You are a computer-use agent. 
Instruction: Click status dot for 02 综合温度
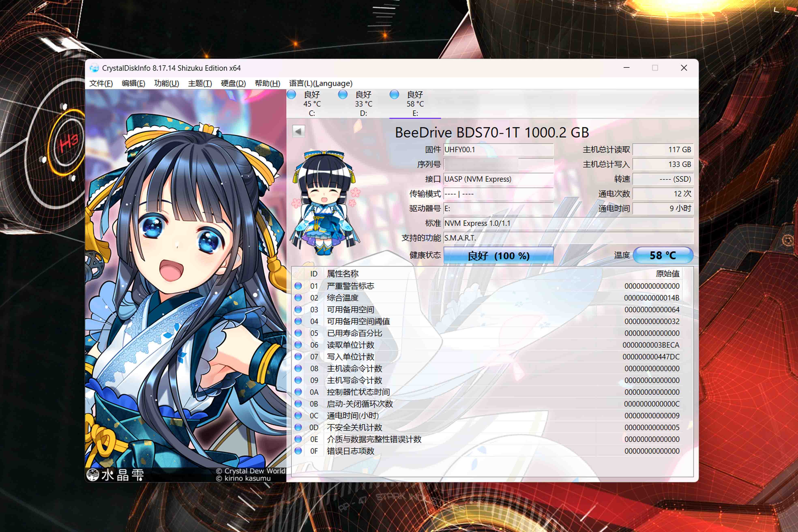(298, 298)
